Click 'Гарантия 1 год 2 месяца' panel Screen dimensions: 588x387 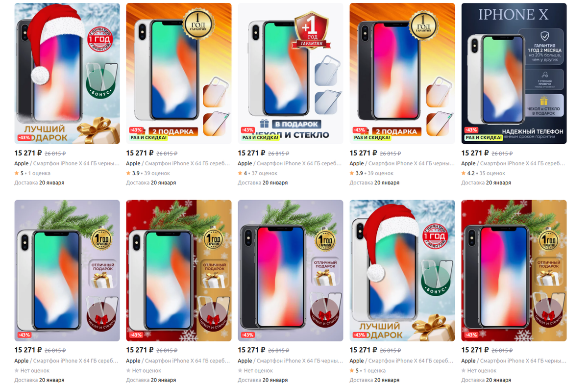(x=541, y=47)
